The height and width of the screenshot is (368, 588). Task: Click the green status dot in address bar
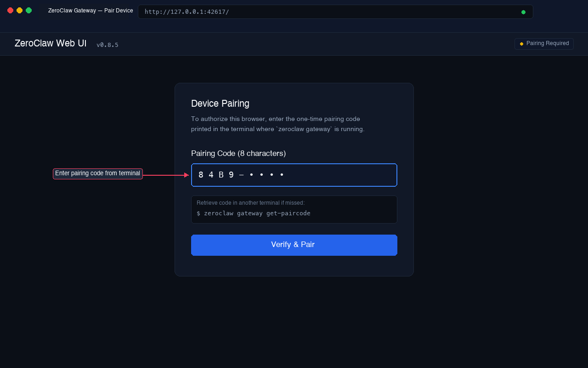tap(523, 12)
